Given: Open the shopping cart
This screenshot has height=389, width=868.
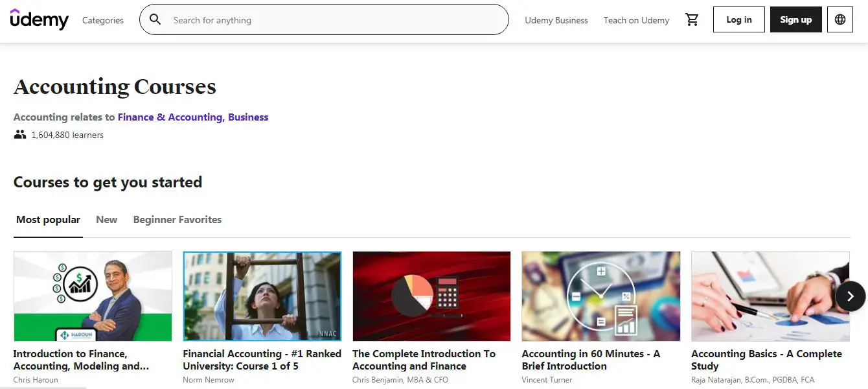Looking at the screenshot, I should click(692, 20).
